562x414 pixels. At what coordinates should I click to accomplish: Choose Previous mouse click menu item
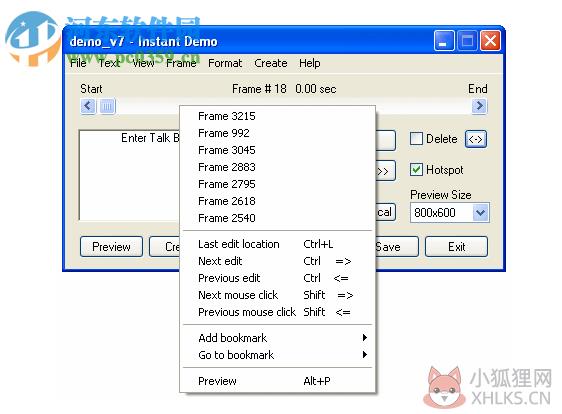coord(277,312)
